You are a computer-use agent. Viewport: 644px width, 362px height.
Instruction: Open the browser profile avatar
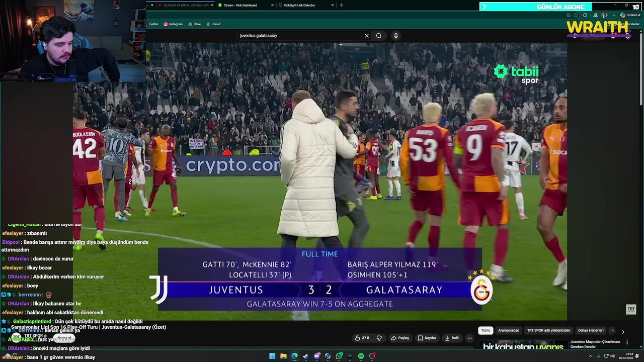point(604,15)
